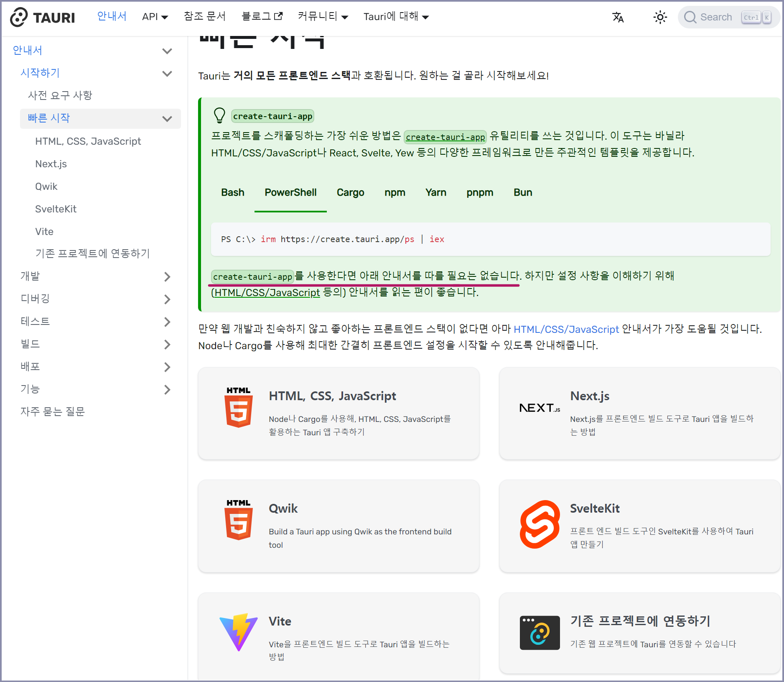This screenshot has height=682, width=784.
Task: Click the Tauri window icon on 기존 프로젝트 card
Action: [540, 633]
